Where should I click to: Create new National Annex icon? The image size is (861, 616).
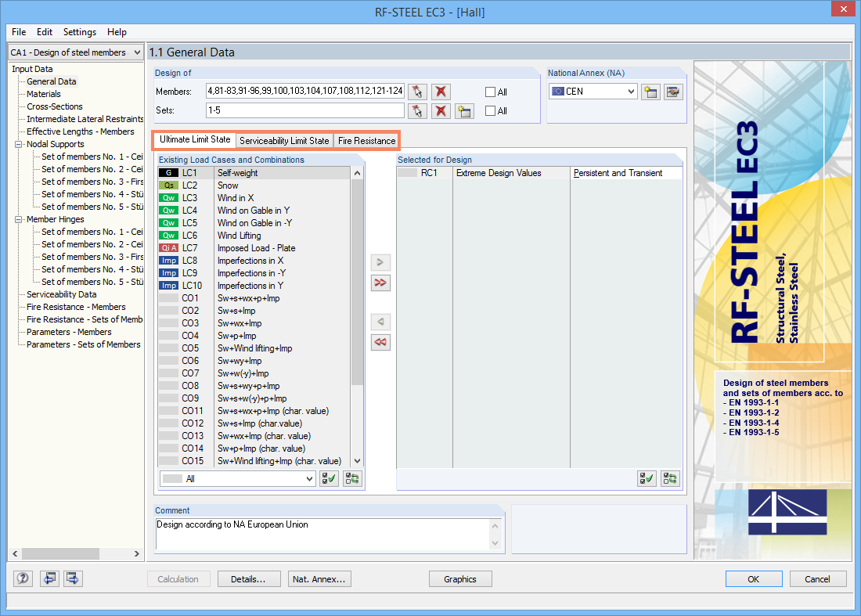[x=650, y=92]
